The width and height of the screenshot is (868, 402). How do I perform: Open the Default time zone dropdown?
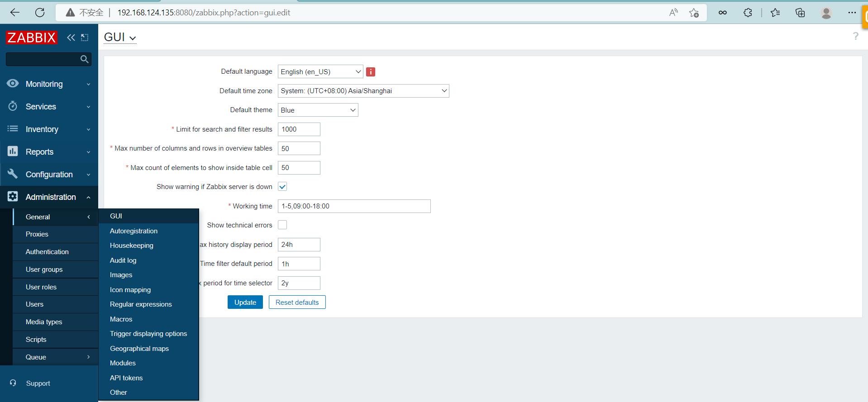pyautogui.click(x=363, y=91)
